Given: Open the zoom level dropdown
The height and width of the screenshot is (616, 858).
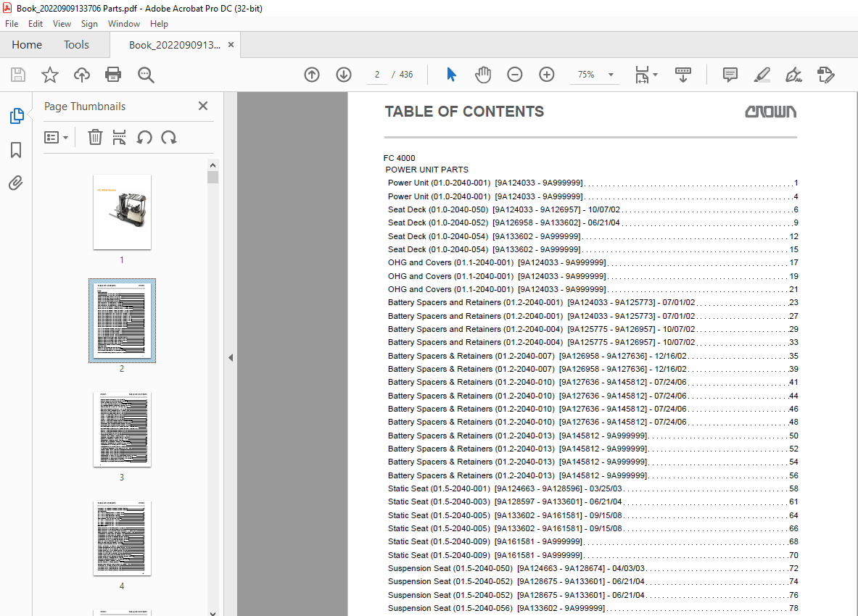Looking at the screenshot, I should (x=611, y=75).
